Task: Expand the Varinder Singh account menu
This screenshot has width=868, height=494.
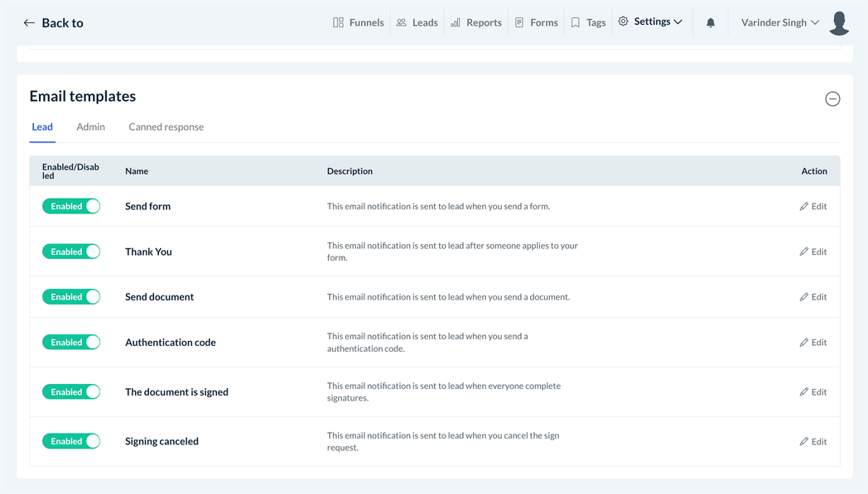Action: (780, 22)
